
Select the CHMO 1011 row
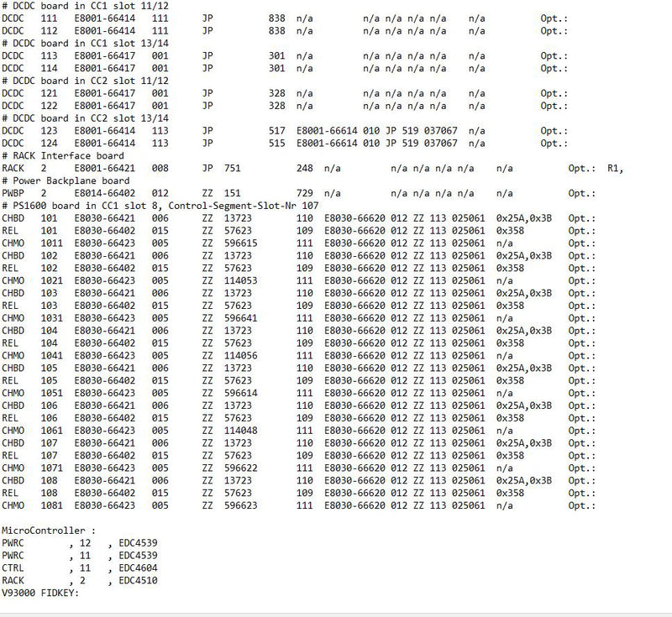(x=84, y=243)
